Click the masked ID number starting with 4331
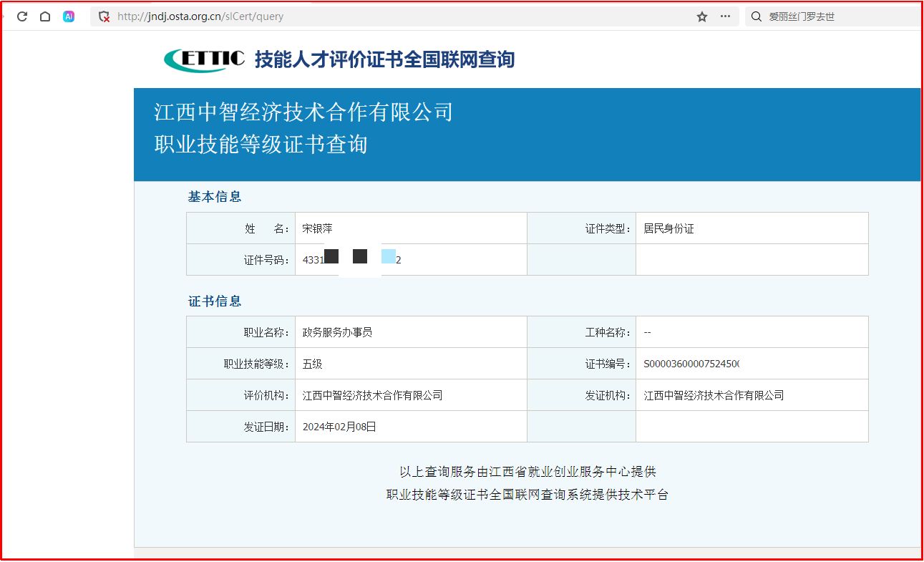The height and width of the screenshot is (562, 924). (x=351, y=260)
